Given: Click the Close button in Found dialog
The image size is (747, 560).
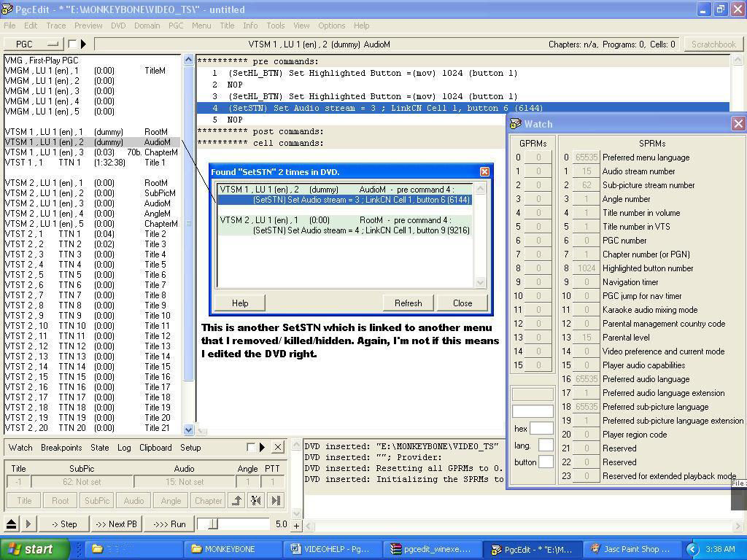Looking at the screenshot, I should point(462,303).
